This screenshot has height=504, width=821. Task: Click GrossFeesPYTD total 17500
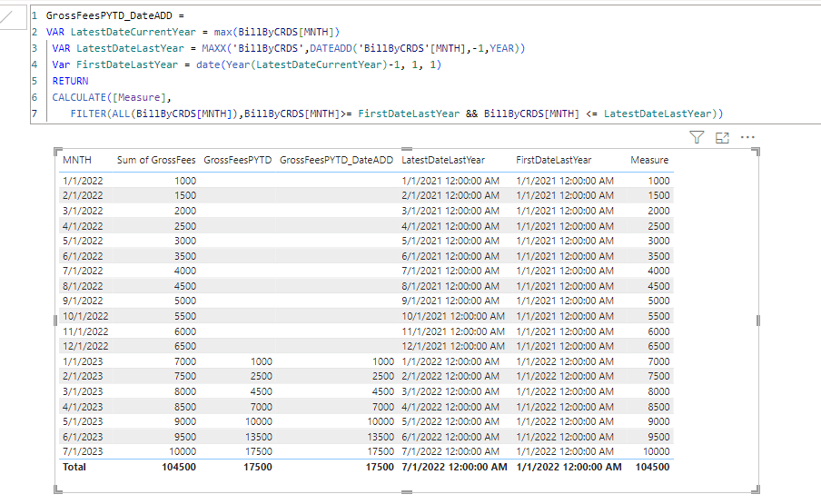[258, 467]
